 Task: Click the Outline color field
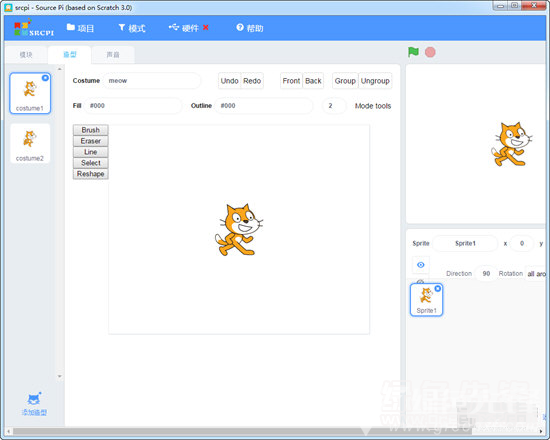(263, 106)
